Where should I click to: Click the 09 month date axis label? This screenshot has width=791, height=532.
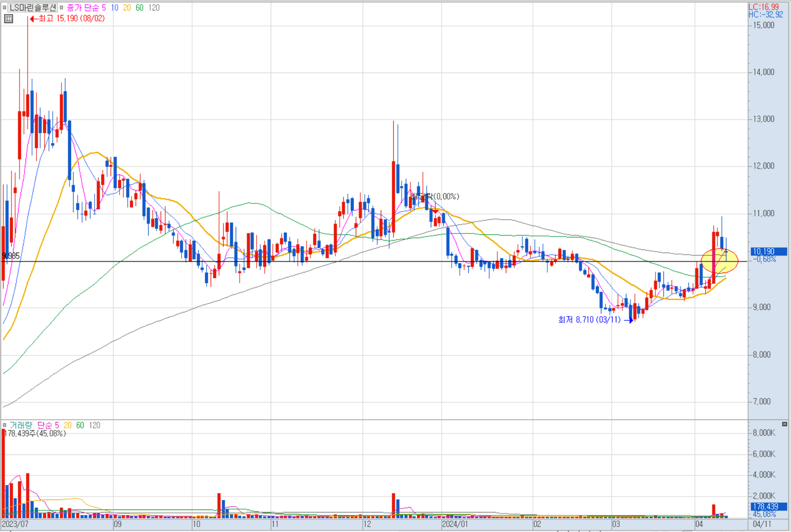(118, 524)
